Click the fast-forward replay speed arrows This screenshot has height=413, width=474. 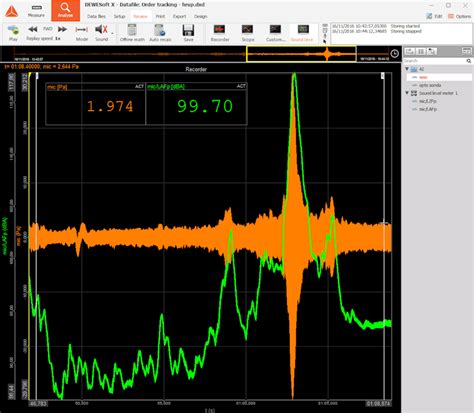pos(62,29)
